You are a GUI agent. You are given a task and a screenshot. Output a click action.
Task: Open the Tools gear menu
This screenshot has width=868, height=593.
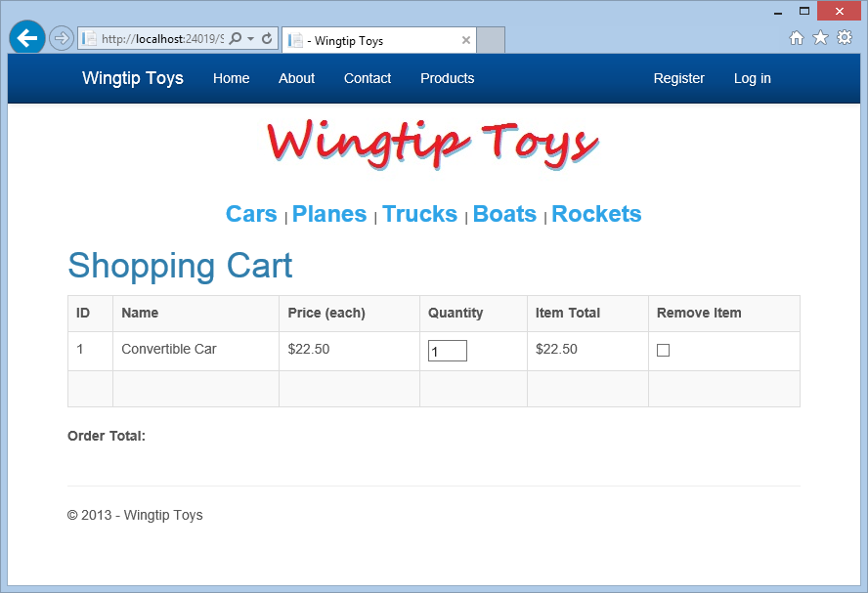(x=844, y=35)
